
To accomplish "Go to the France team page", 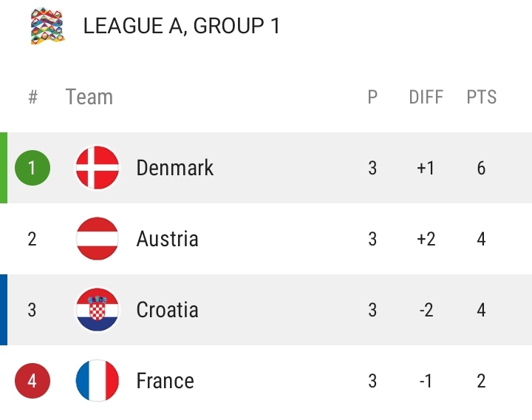I will [165, 381].
